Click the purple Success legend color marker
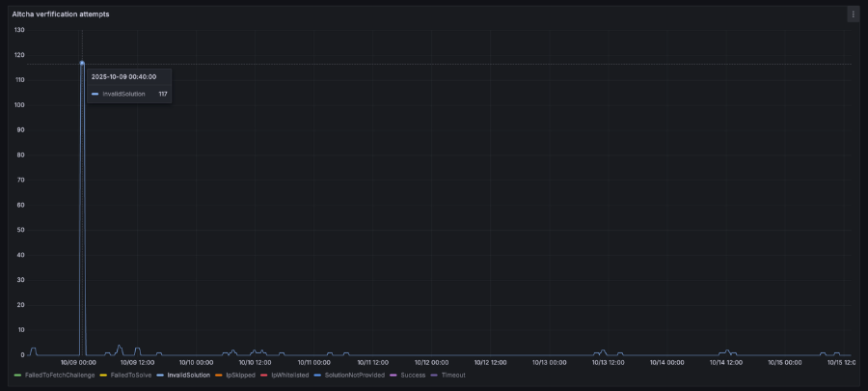 pos(393,375)
